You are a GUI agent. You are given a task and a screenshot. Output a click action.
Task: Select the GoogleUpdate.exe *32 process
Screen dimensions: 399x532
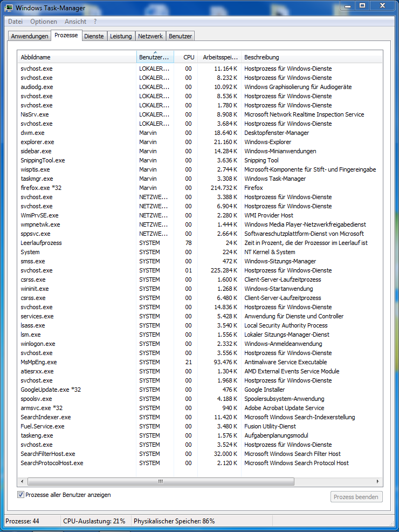(200, 390)
